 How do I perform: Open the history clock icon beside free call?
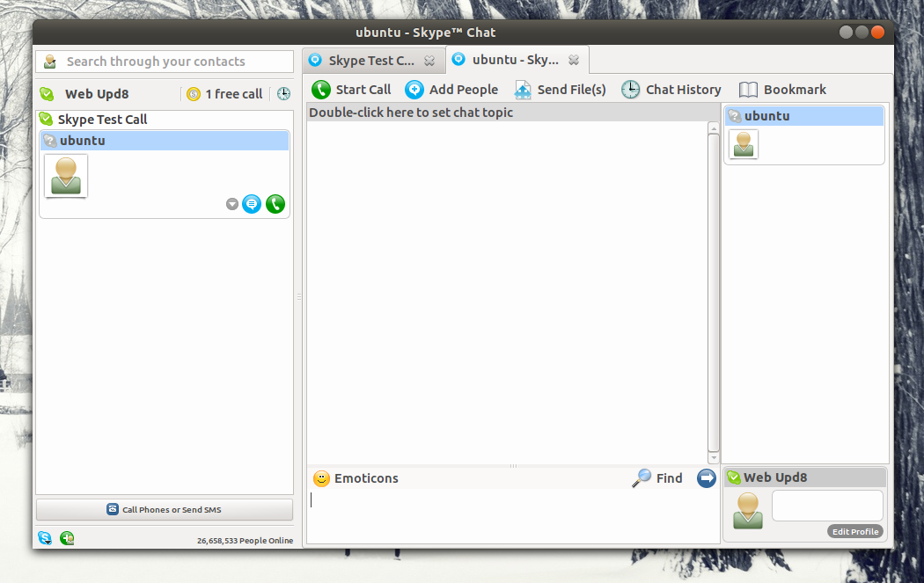pyautogui.click(x=283, y=93)
